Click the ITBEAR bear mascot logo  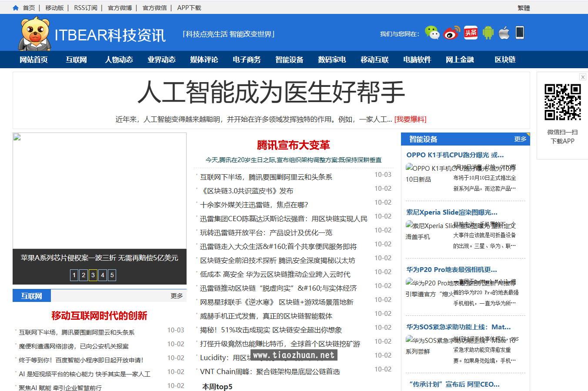click(34, 33)
